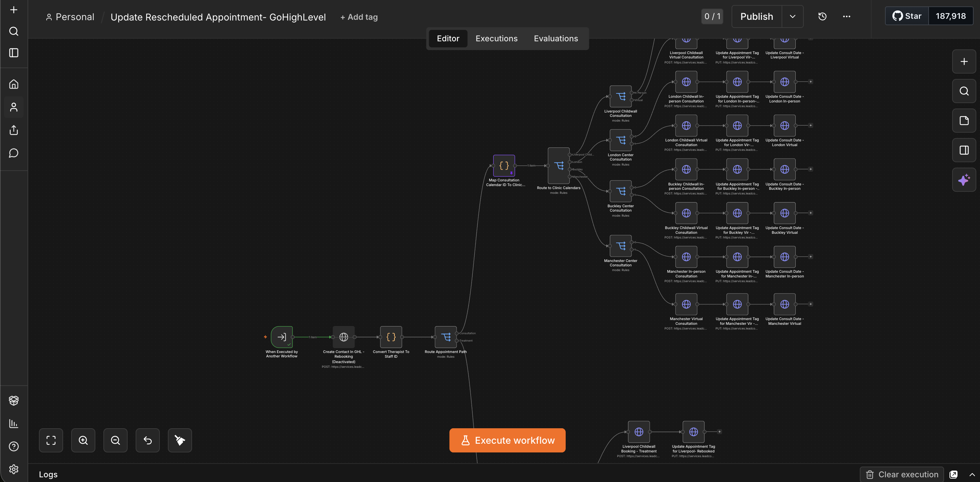The height and width of the screenshot is (482, 980).
Task: Click Execute workflow button
Action: tap(508, 440)
